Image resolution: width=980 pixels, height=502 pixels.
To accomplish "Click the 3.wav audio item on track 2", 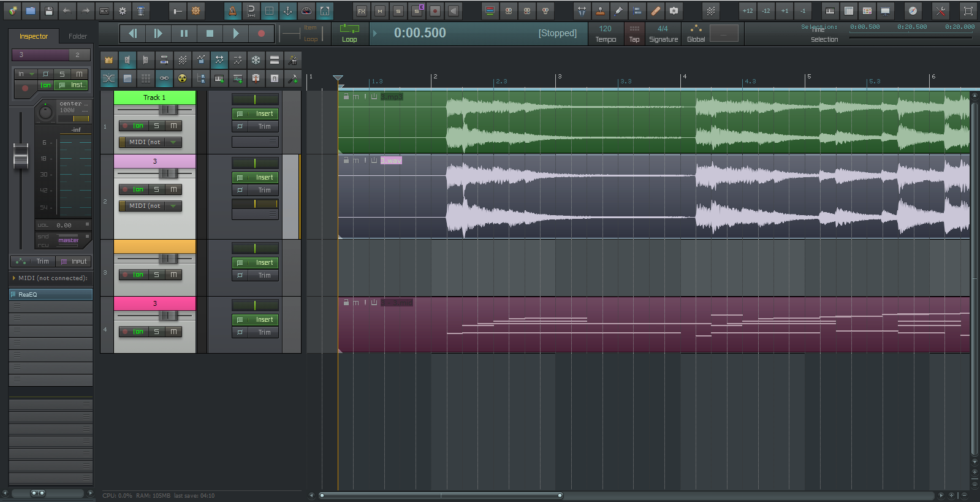I will tap(654, 196).
